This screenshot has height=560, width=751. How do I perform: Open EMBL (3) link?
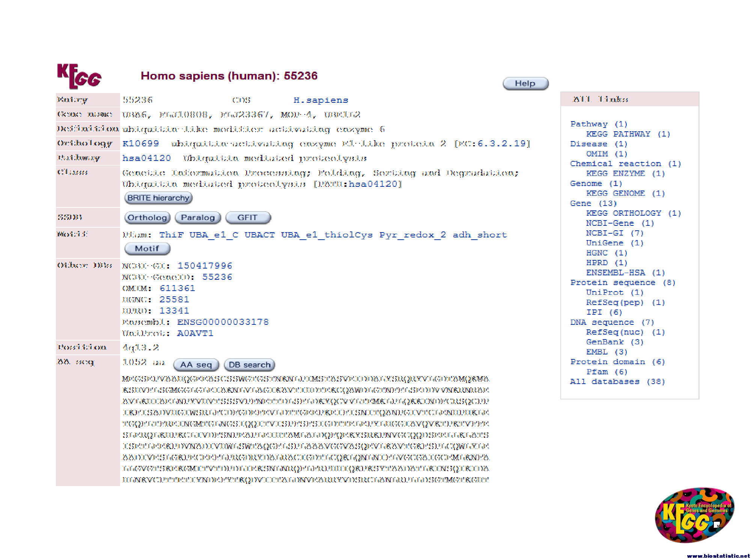(x=607, y=352)
